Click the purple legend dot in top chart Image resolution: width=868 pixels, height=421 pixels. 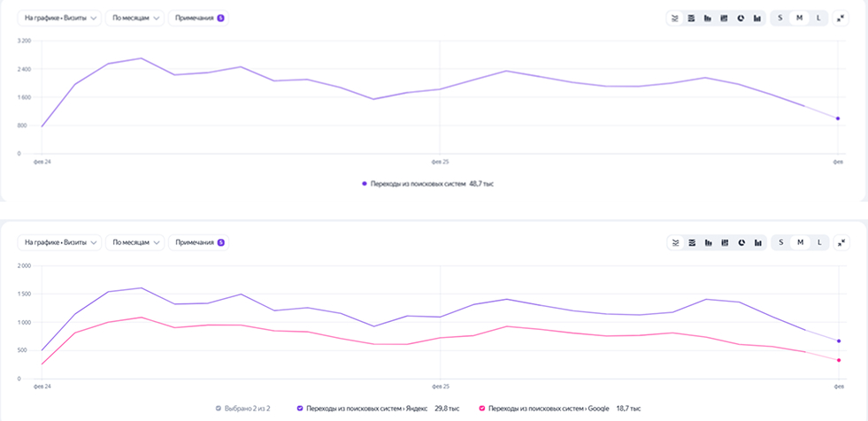(363, 184)
